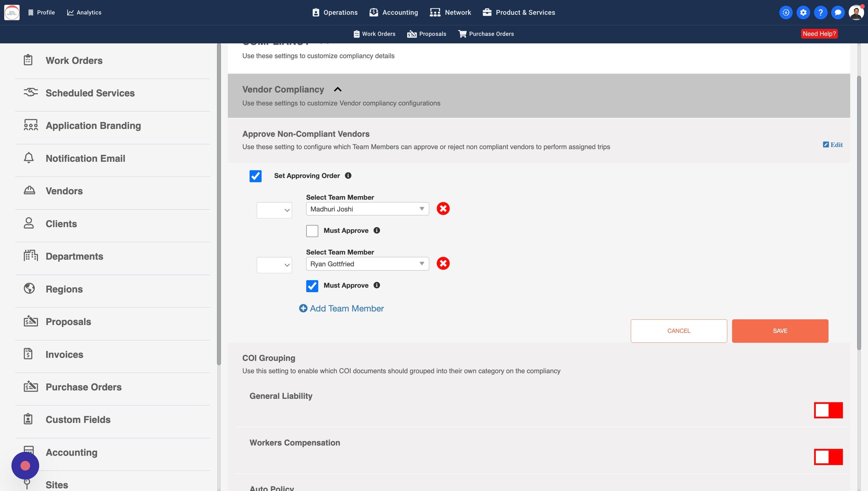Viewport: 868px width, 491px height.
Task: Remove Ryan Gottfried with red X icon
Action: [443, 263]
